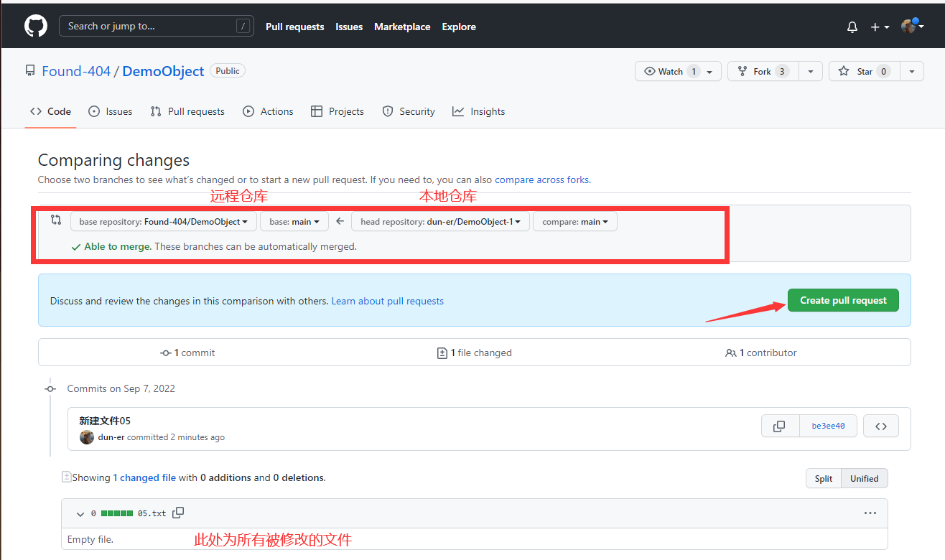Screen dimensions: 945x560
Task: Click the repository book icon beside Found-404
Action: (x=29, y=70)
